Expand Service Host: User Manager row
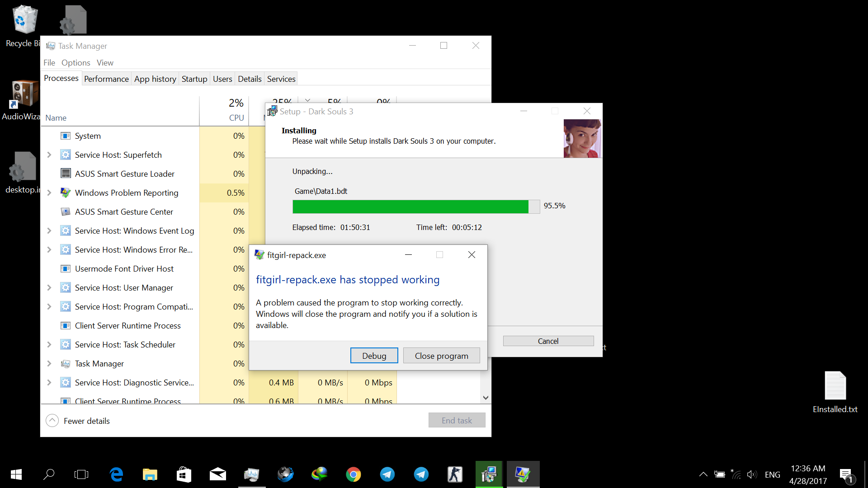 pyautogui.click(x=49, y=288)
